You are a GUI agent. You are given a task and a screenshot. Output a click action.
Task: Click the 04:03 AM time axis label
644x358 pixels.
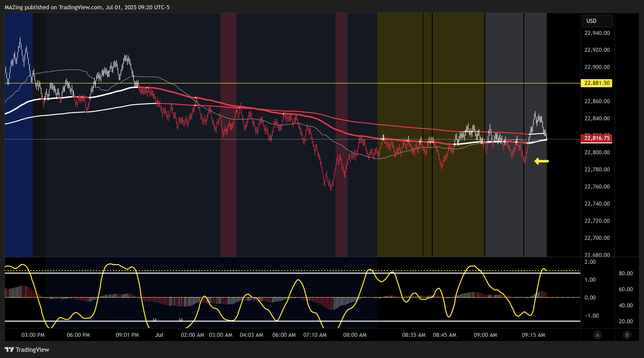[251, 335]
